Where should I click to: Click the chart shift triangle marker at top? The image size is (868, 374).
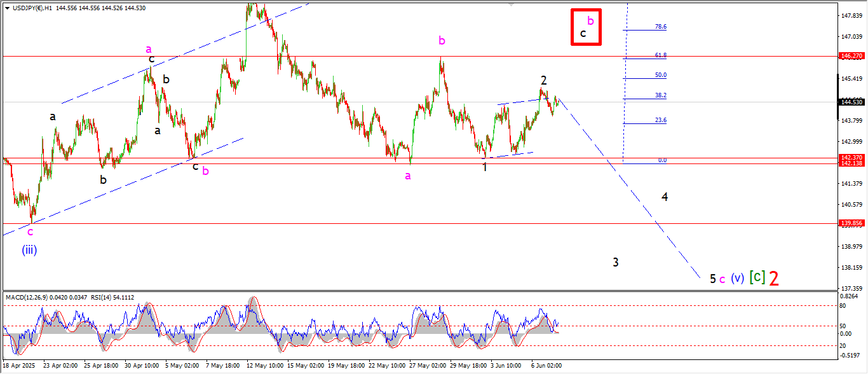511,4
